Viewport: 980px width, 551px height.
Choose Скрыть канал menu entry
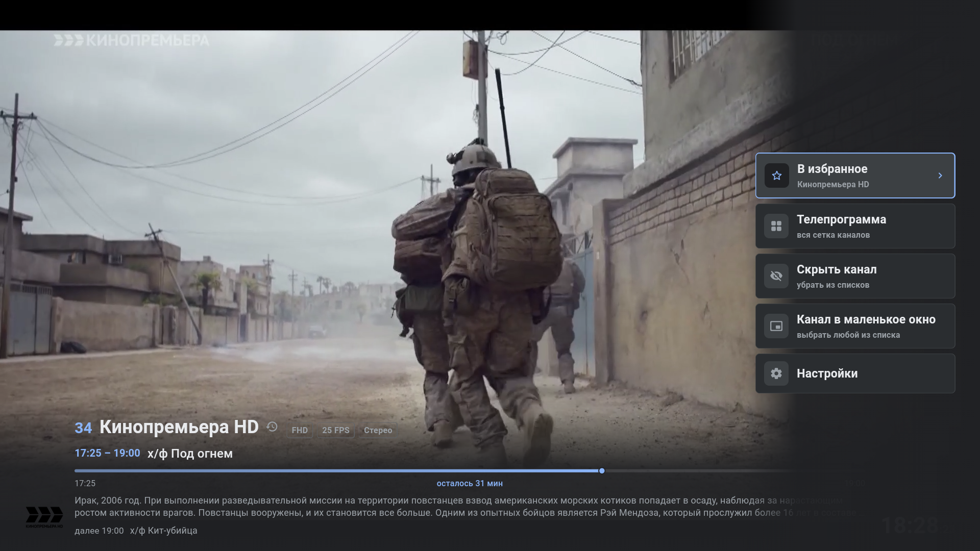click(x=855, y=276)
